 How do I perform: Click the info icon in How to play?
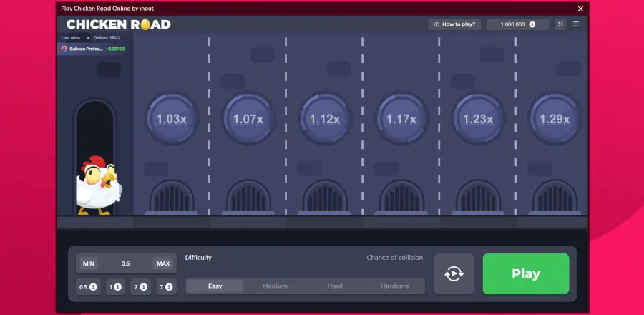pos(436,24)
